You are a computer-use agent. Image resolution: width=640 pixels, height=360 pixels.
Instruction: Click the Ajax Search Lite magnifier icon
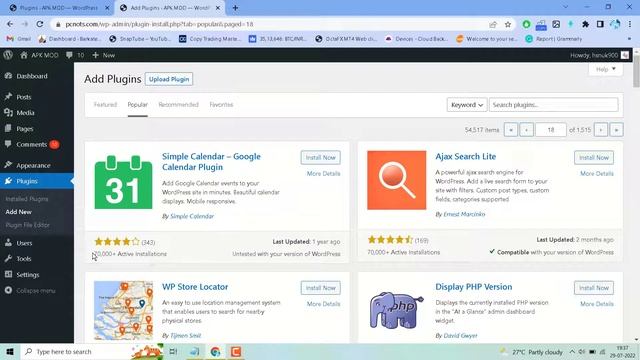coord(396,180)
